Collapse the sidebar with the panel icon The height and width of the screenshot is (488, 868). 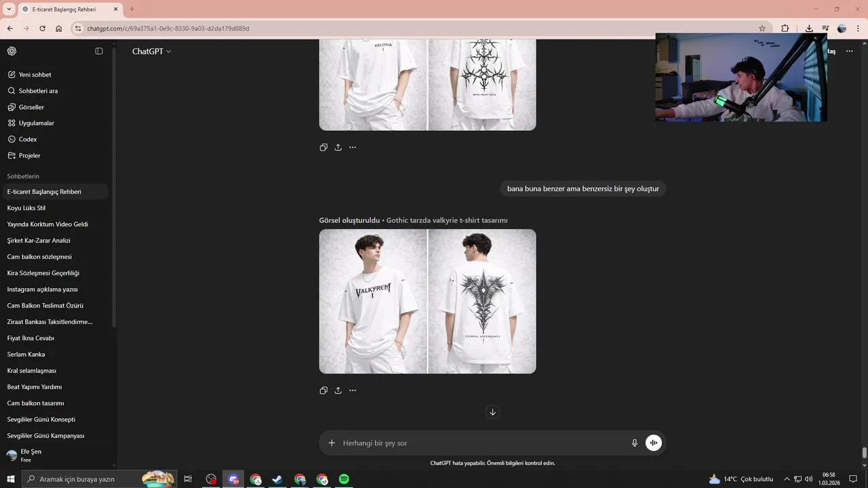pos(99,52)
